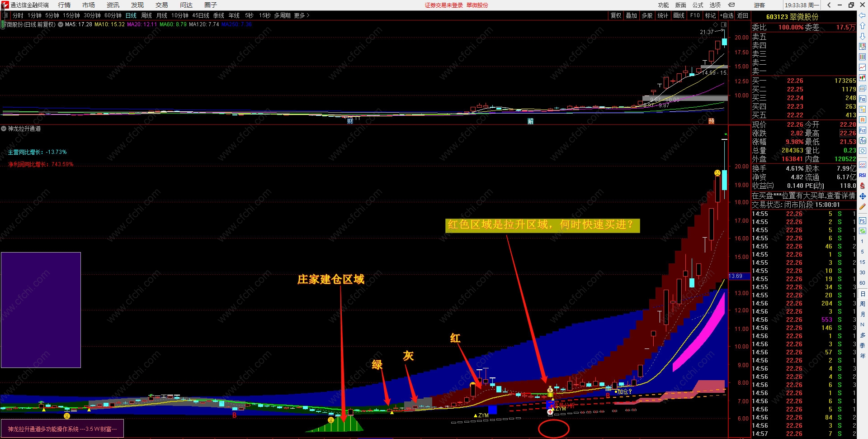This screenshot has width=868, height=439.
Task: Click the 神龙拉升通道多功能操作系统 banner
Action: tap(62, 429)
